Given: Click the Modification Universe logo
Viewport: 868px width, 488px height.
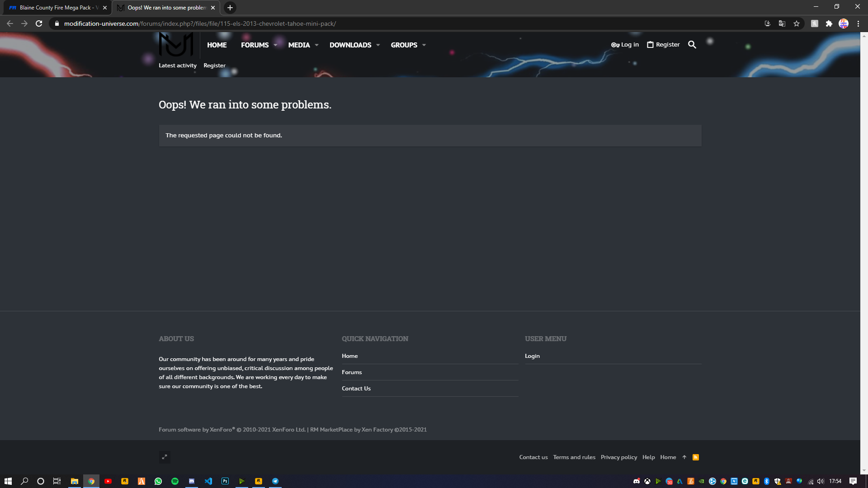Looking at the screenshot, I should coord(176,44).
